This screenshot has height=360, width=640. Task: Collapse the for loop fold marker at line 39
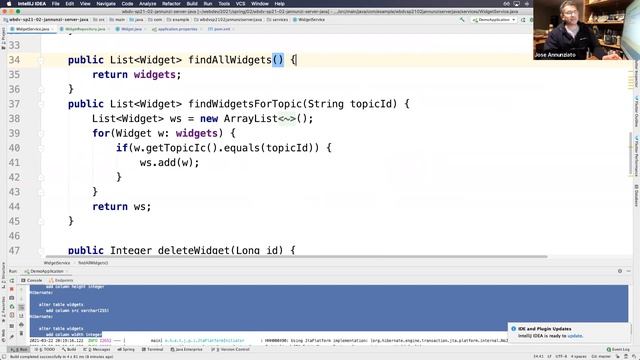(41, 133)
